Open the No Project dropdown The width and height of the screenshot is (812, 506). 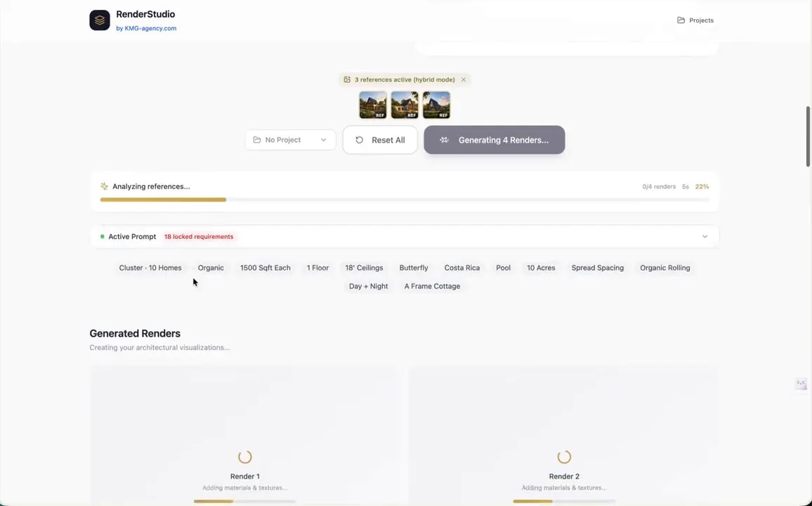(x=290, y=140)
